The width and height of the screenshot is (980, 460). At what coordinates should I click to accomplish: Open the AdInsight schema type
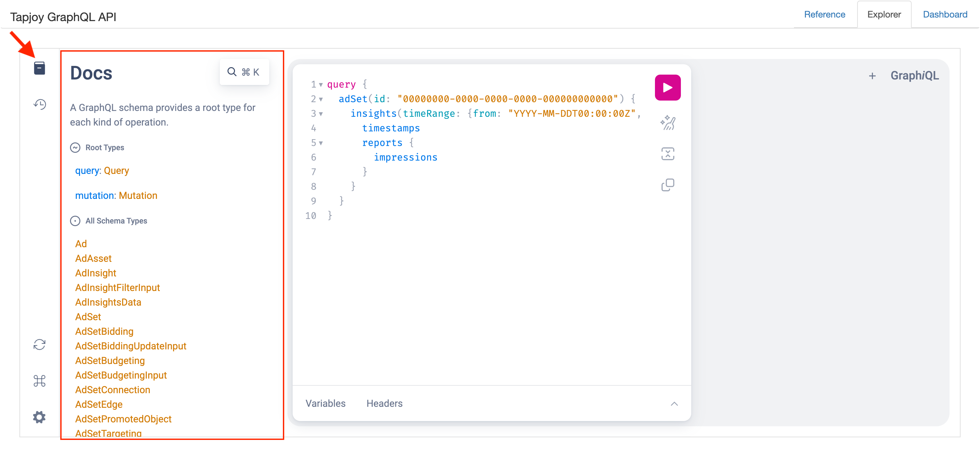pyautogui.click(x=96, y=273)
